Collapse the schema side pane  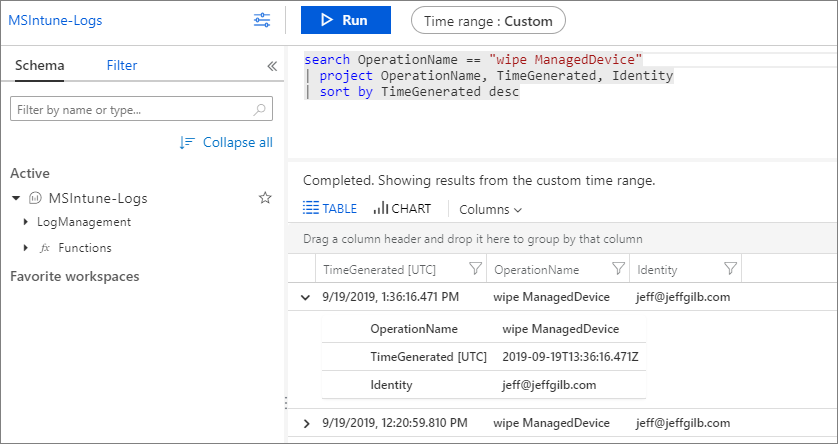click(272, 66)
